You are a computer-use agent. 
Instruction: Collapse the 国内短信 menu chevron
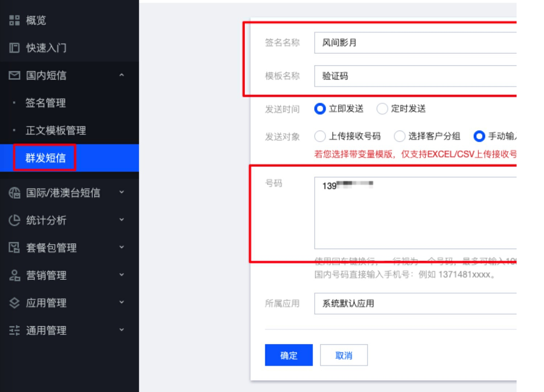pyautogui.click(x=122, y=75)
